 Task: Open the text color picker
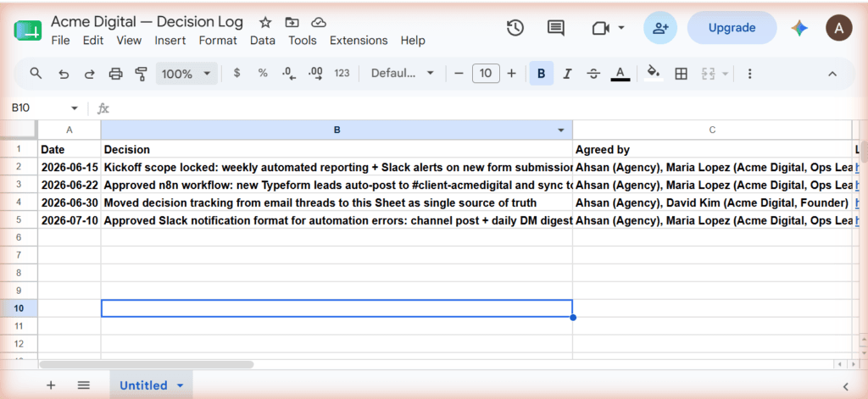click(x=620, y=74)
